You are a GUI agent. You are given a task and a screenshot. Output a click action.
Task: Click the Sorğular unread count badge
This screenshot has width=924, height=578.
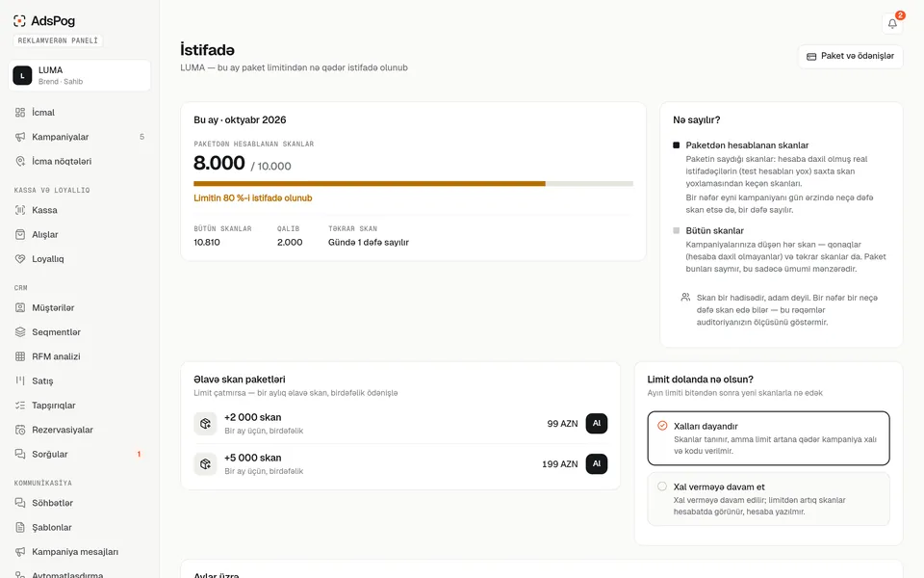click(x=139, y=454)
